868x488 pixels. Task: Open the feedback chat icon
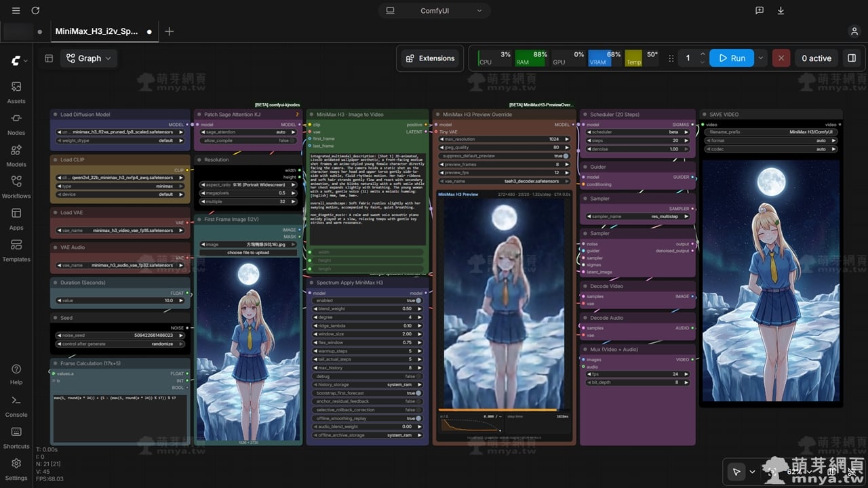759,11
